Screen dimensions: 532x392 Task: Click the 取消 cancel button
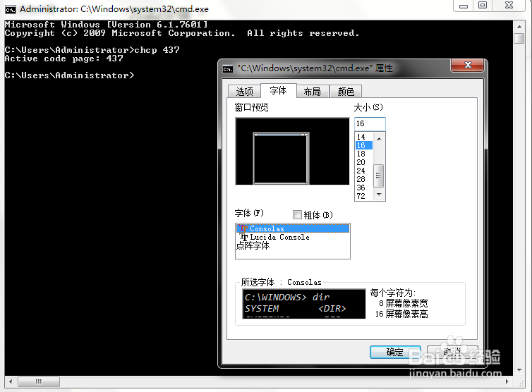[452, 352]
